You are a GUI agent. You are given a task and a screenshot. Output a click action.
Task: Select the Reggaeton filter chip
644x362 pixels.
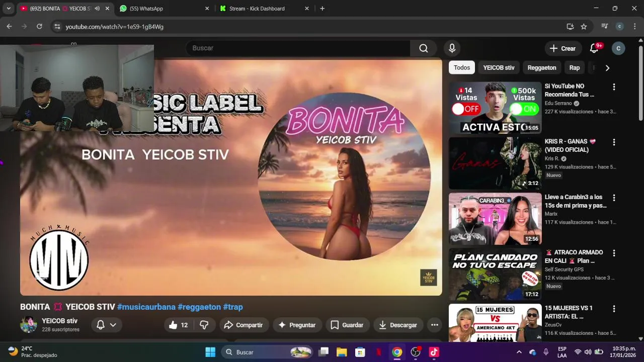pos(542,68)
